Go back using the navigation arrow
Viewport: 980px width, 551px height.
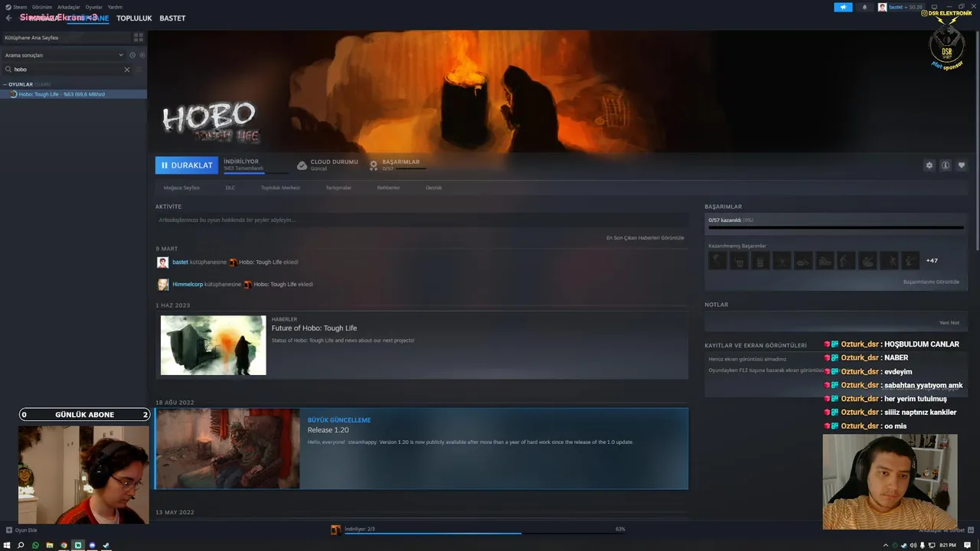pos(8,18)
